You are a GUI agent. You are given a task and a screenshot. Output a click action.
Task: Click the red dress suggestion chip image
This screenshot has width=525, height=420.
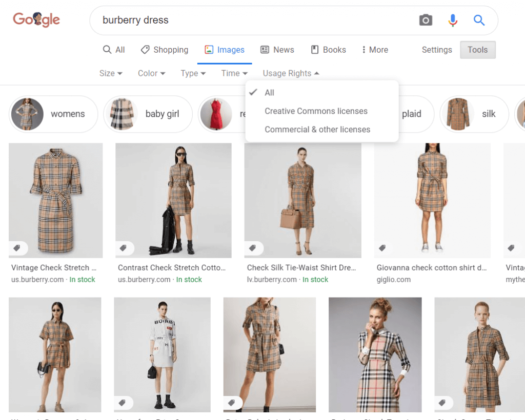(216, 114)
